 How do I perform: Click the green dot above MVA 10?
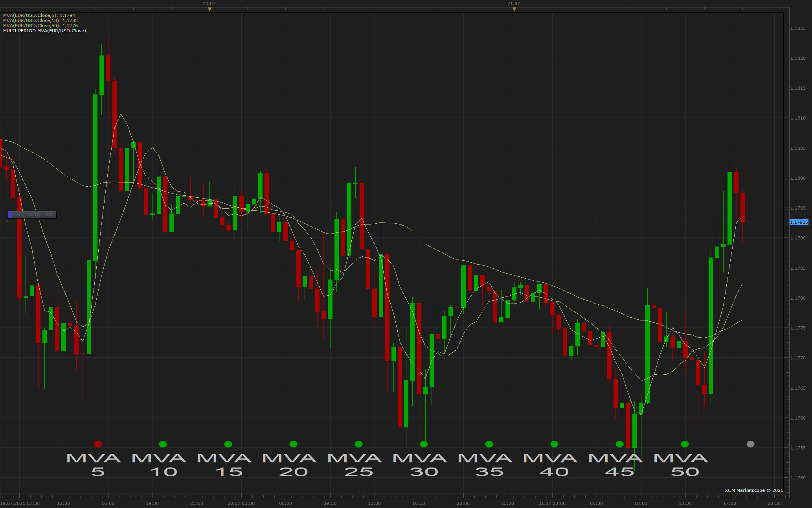point(163,444)
